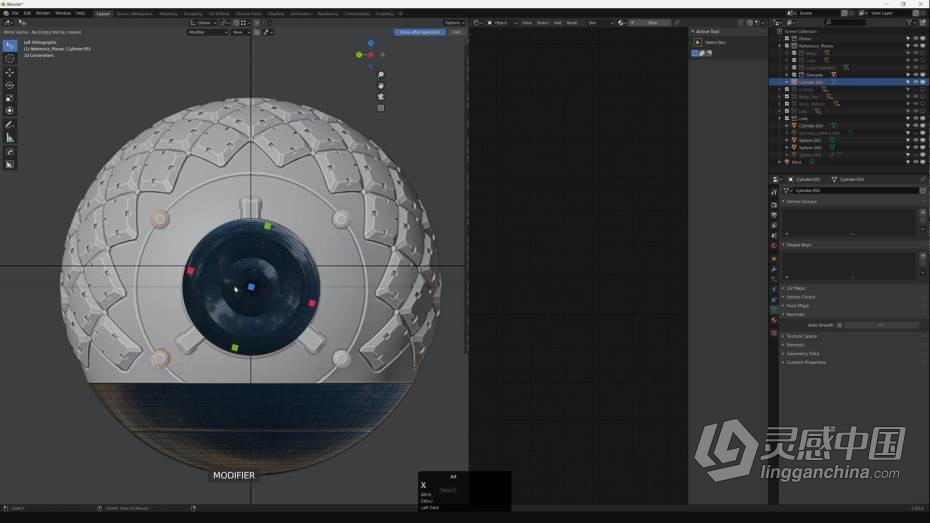Open the Texture properties checker tab

click(x=774, y=333)
